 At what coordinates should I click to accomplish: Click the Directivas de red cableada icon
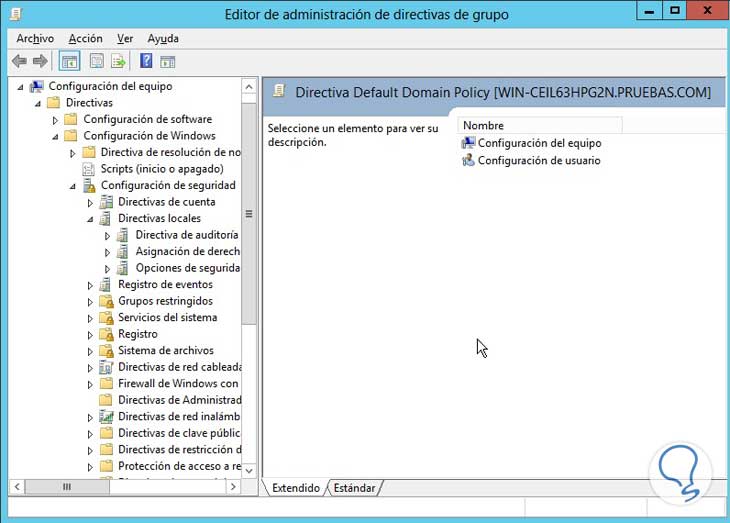click(106, 367)
